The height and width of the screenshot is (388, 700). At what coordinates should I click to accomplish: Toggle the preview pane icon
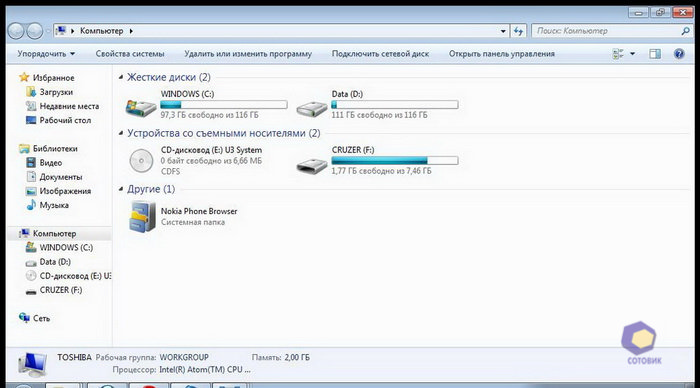(x=655, y=54)
